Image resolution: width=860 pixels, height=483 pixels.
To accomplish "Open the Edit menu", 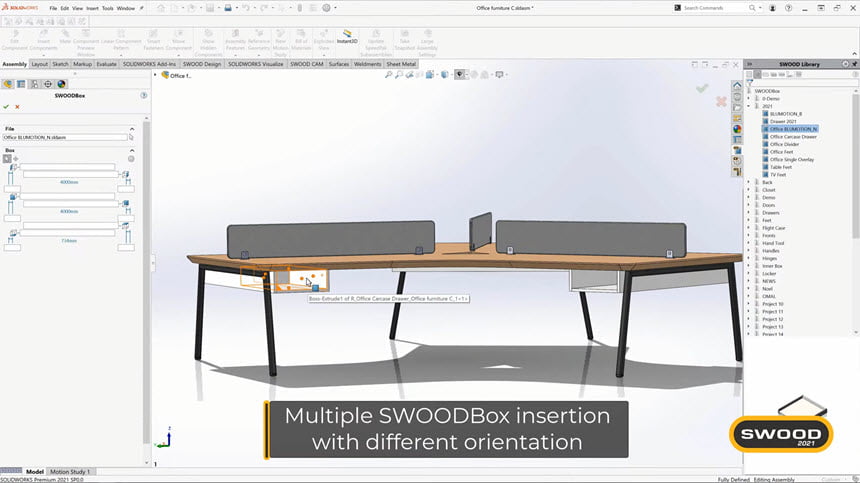I will coord(65,8).
